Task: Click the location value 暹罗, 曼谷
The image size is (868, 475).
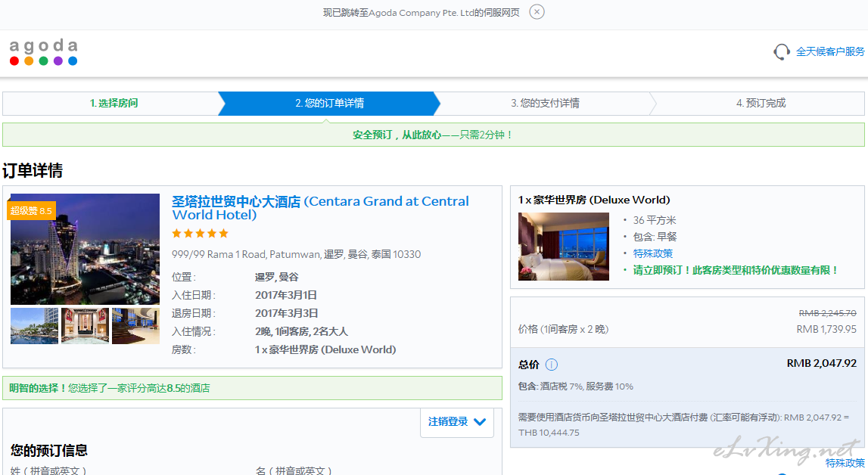Action: point(276,277)
